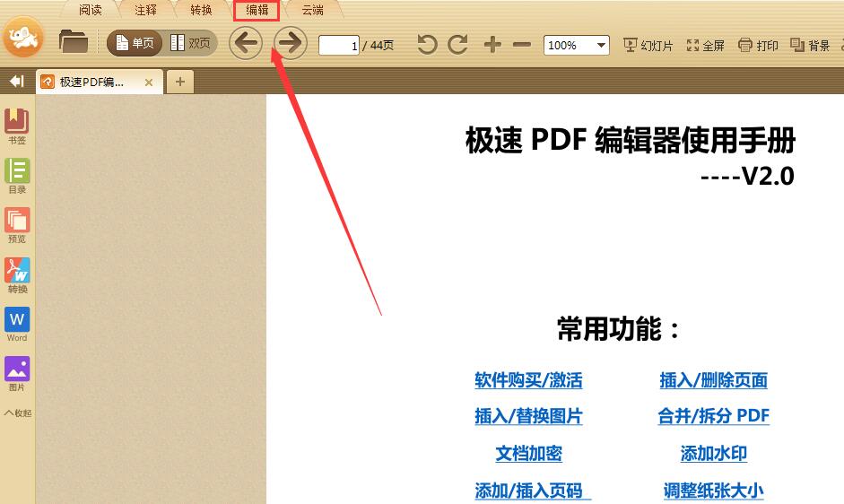
Task: Click the 图片 image export icon
Action: click(17, 374)
